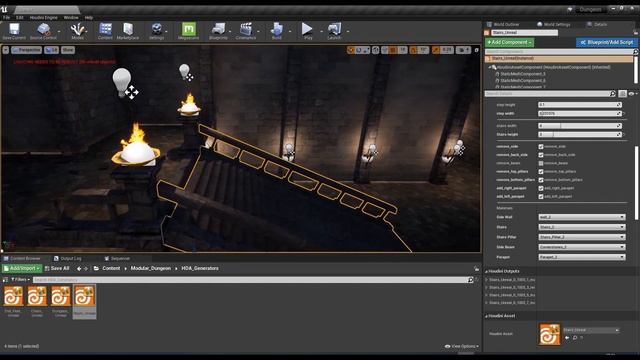Toggle Content Browser sources panel icon

tap(5, 280)
